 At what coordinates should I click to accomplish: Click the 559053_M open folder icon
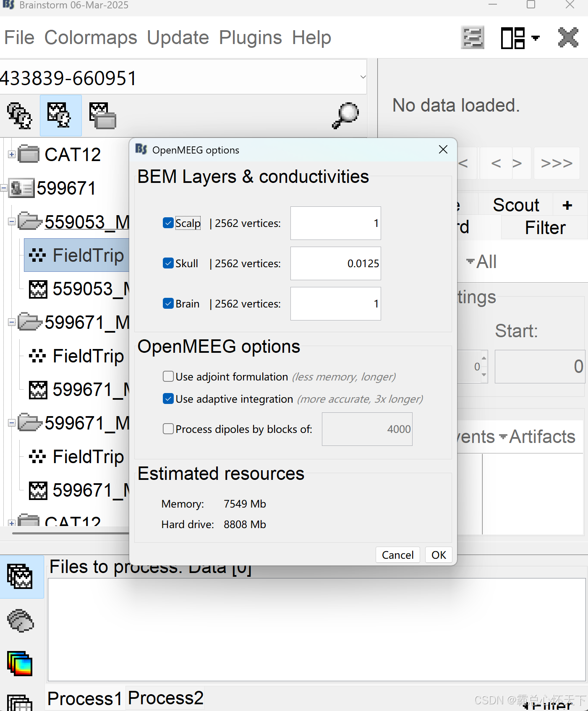(x=30, y=221)
